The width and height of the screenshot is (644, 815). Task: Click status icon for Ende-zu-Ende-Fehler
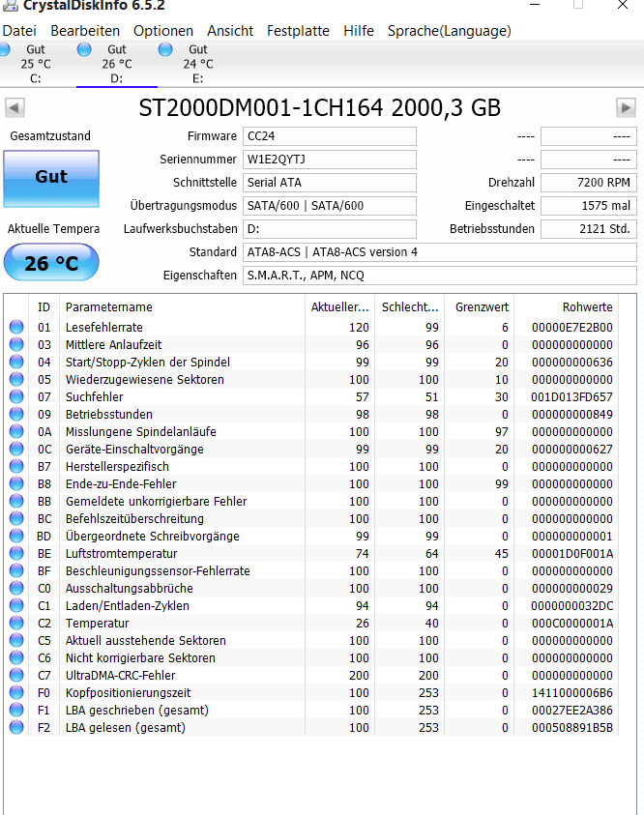point(16,483)
